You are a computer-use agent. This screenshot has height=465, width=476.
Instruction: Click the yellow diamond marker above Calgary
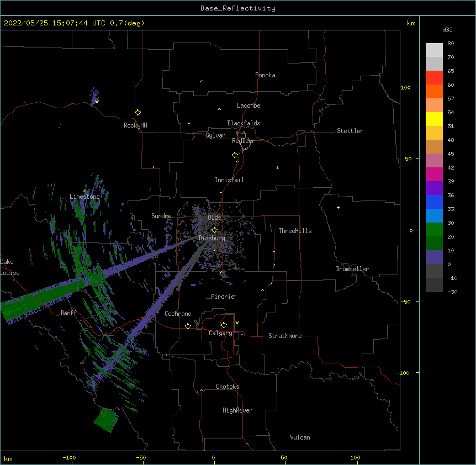[x=224, y=325]
